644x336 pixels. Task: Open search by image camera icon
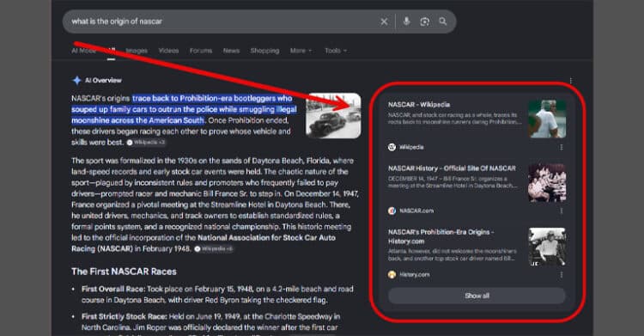425,21
